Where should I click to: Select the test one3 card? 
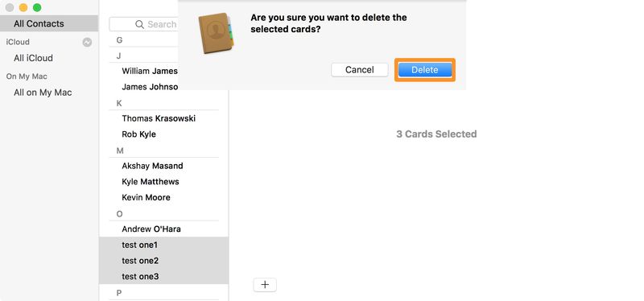(x=164, y=276)
